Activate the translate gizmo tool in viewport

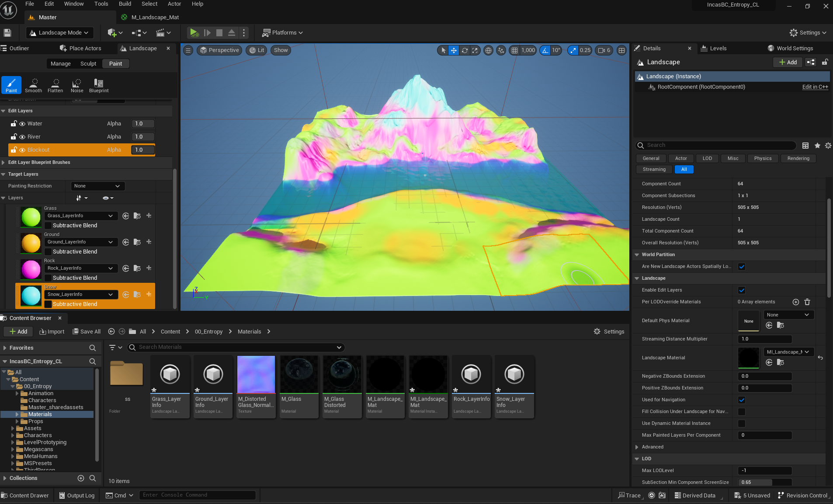454,50
